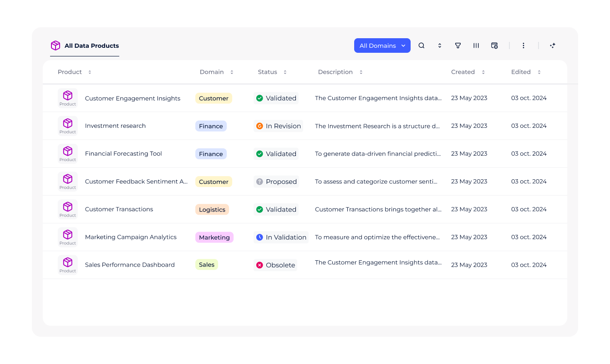This screenshot has height=364, width=610.
Task: Click the Description column header label
Action: pyautogui.click(x=335, y=72)
